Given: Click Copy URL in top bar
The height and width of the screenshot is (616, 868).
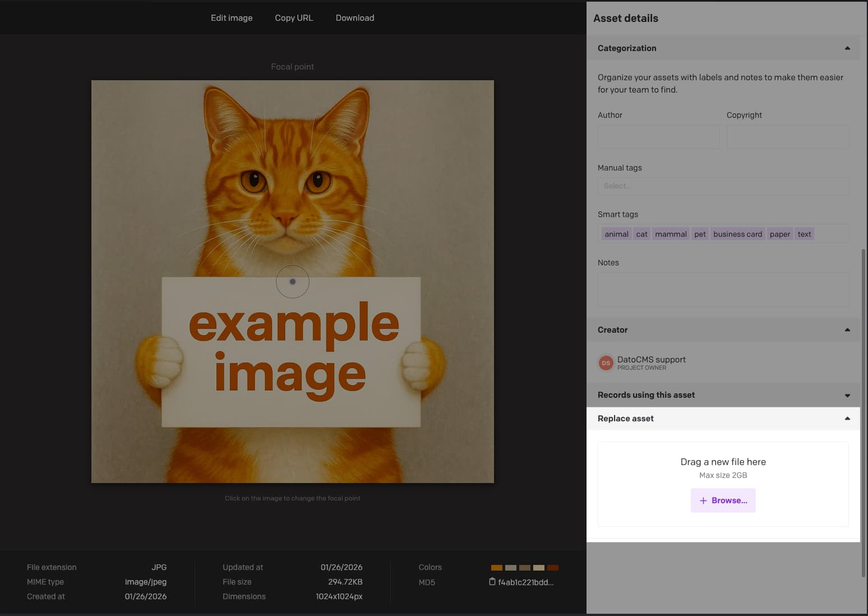Looking at the screenshot, I should (294, 18).
